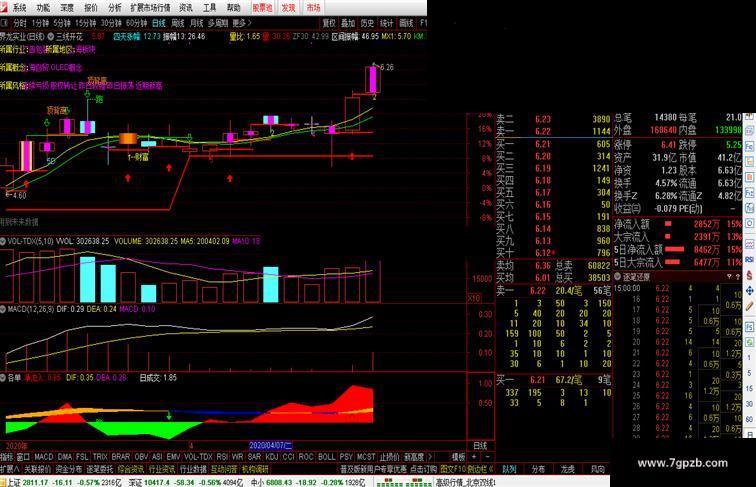Screen dimensions: 756x487
Task: Click the red application logo icon
Action: [4, 7]
